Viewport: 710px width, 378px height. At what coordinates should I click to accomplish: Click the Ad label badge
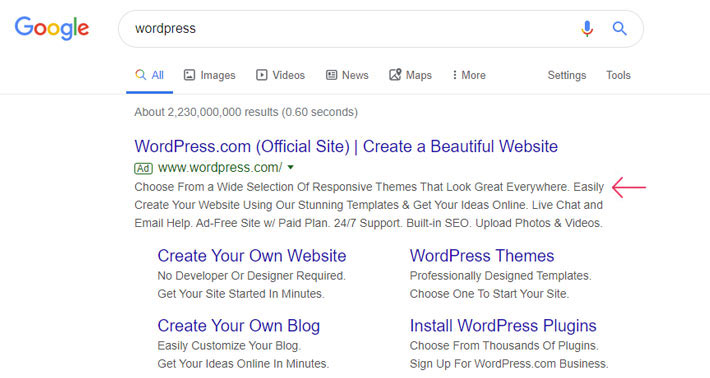point(143,168)
